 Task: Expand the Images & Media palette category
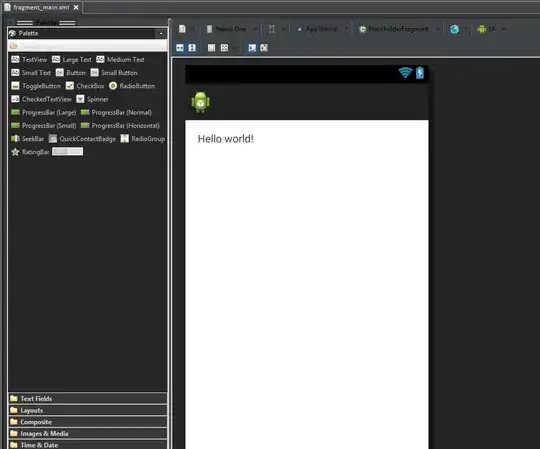click(87, 434)
